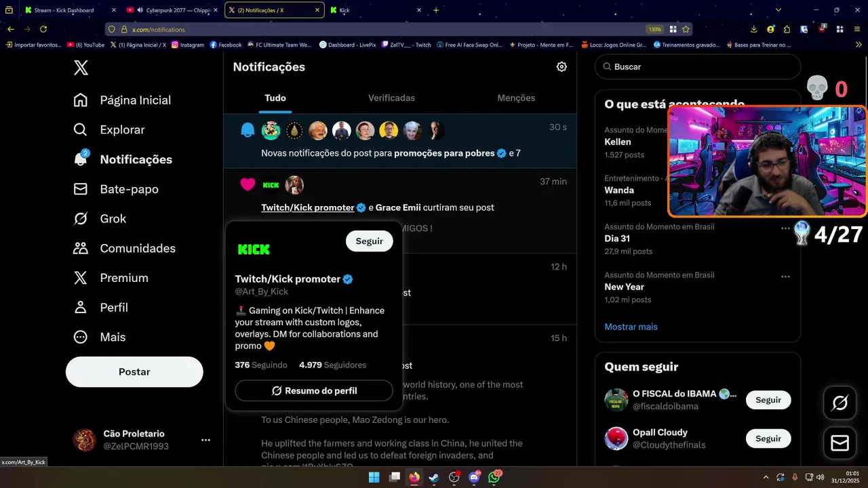
Task: Open Discord from the taskbar
Action: [x=474, y=477]
